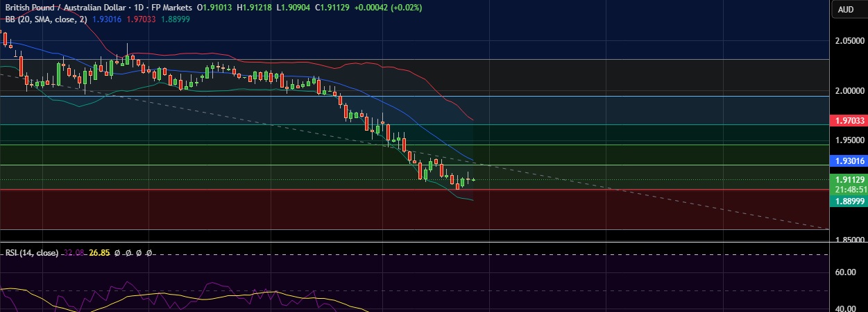Click the +0.00042 (+0.02%) change value

tap(389, 7)
